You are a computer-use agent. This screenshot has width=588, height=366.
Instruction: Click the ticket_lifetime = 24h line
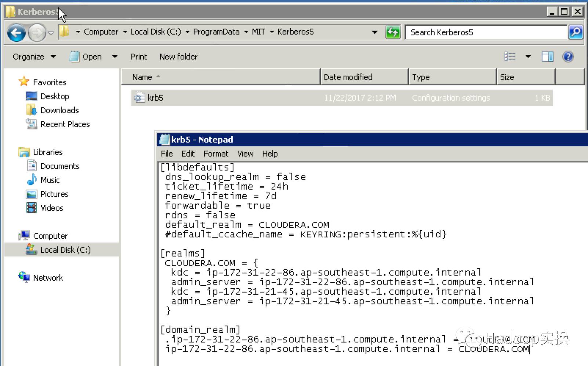[x=226, y=186]
